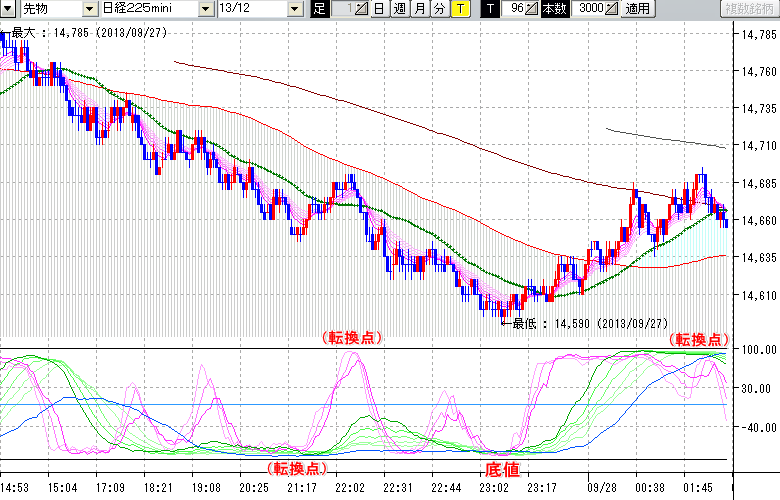Click the 複数銘柄 button
This screenshot has width=780, height=500.
click(x=744, y=9)
